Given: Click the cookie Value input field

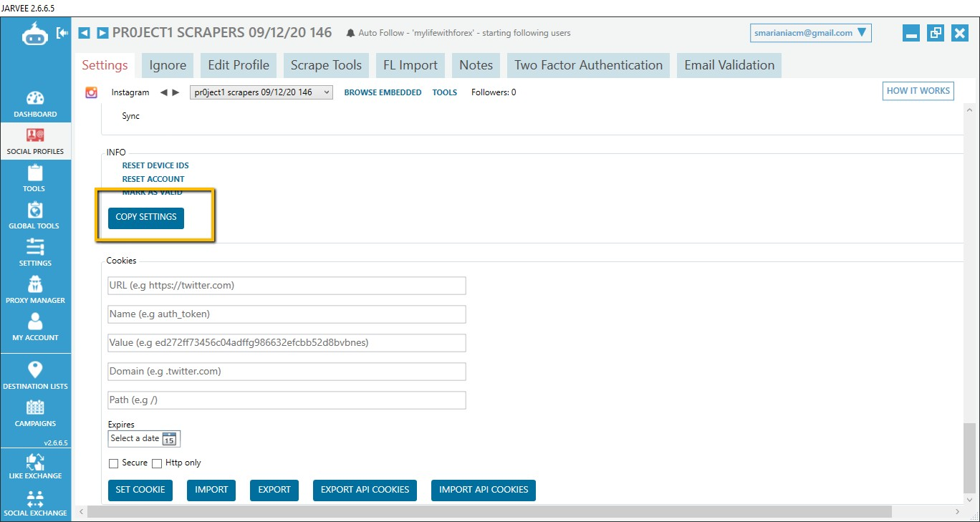Looking at the screenshot, I should [x=287, y=343].
